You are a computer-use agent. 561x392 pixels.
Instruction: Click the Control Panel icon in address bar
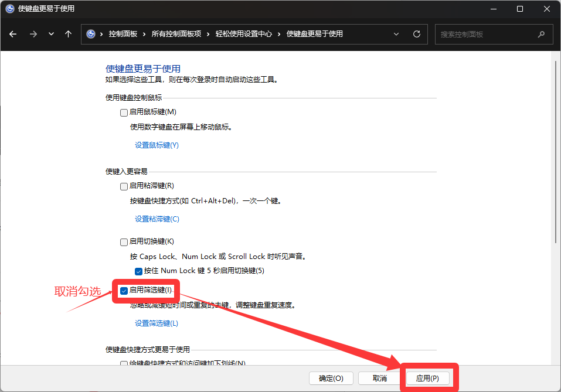click(x=91, y=34)
